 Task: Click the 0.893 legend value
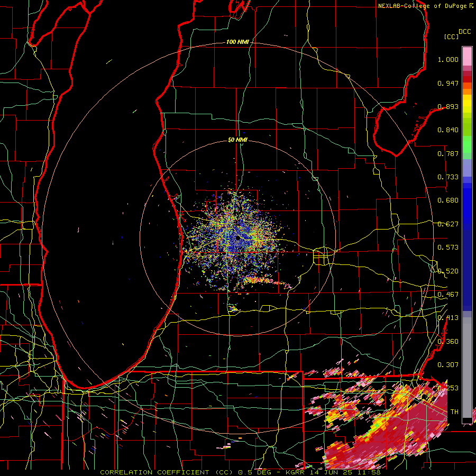[448, 106]
